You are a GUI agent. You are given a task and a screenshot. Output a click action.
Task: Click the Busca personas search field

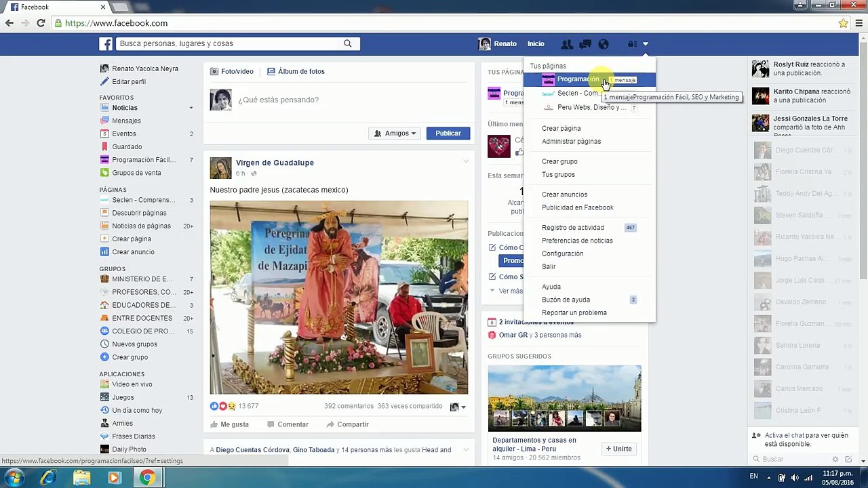coord(229,43)
